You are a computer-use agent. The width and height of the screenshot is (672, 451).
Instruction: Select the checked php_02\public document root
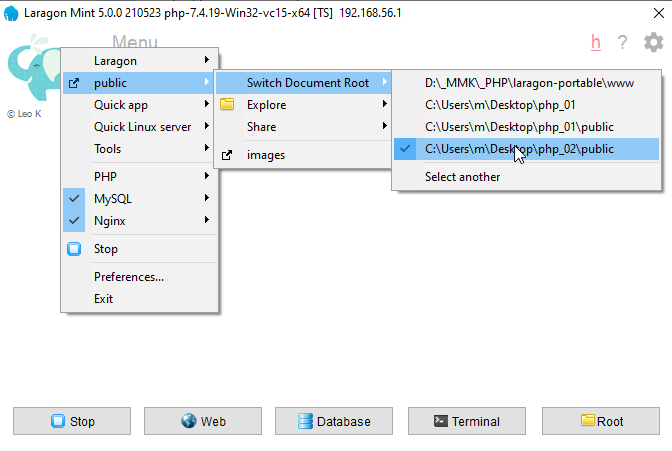tap(519, 149)
